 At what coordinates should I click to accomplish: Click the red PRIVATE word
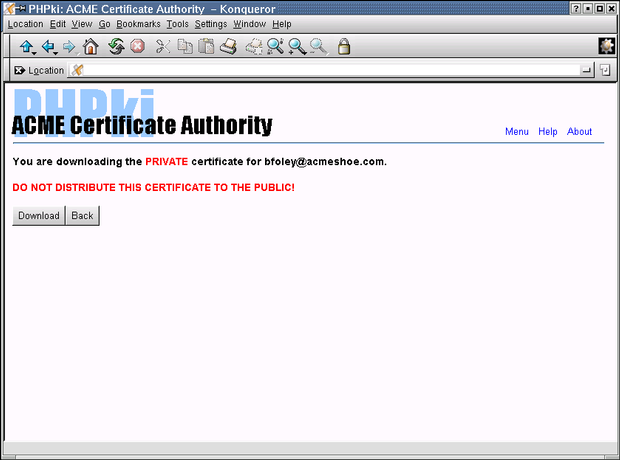coord(166,162)
